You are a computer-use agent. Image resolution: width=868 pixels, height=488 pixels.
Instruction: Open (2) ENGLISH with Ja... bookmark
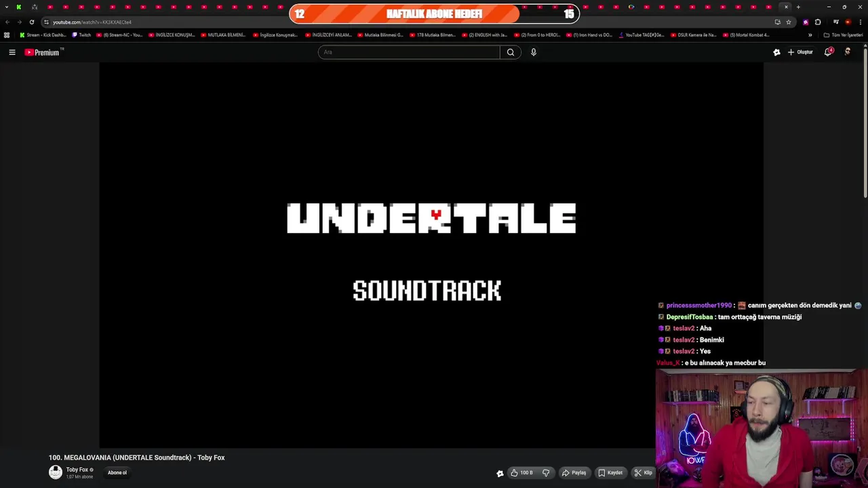[x=484, y=35]
